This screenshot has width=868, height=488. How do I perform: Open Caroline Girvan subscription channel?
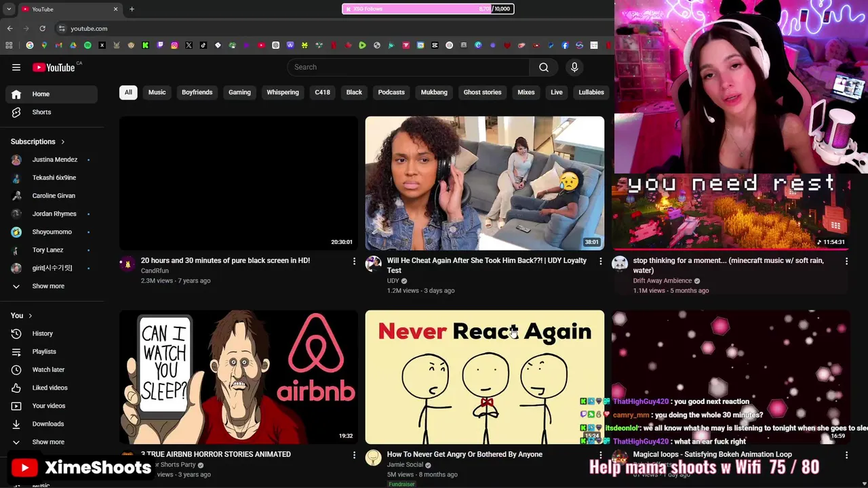click(x=52, y=196)
